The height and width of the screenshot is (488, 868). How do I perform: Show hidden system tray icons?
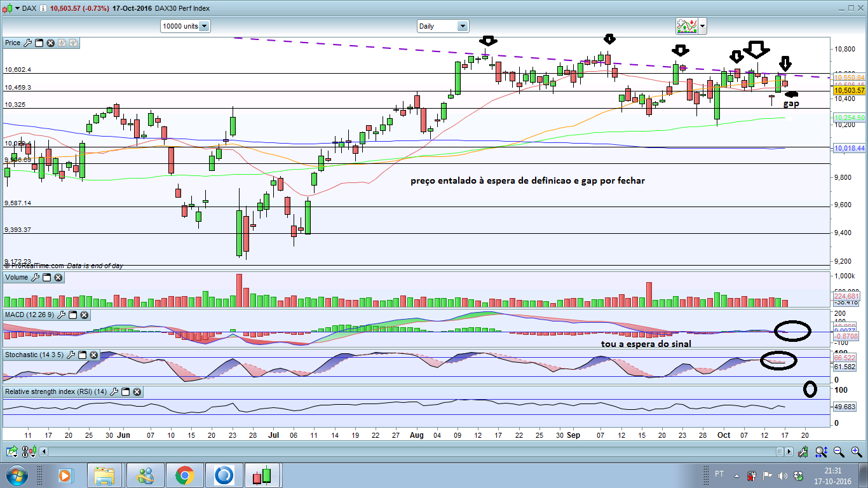click(738, 475)
